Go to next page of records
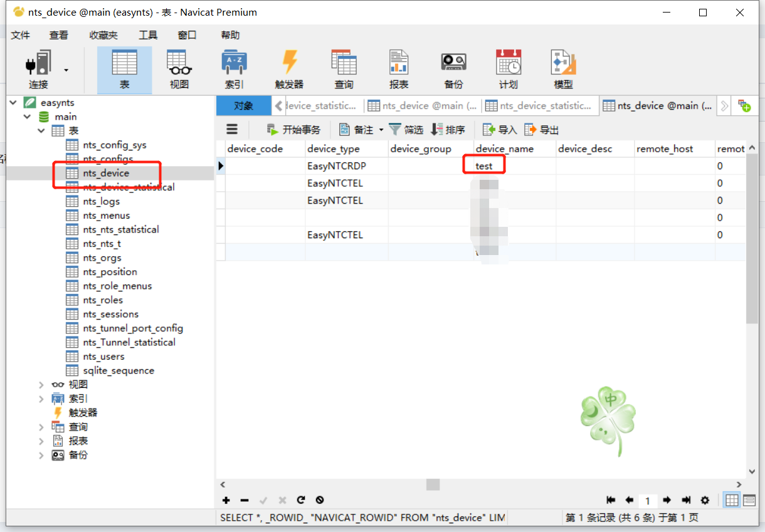 point(667,500)
